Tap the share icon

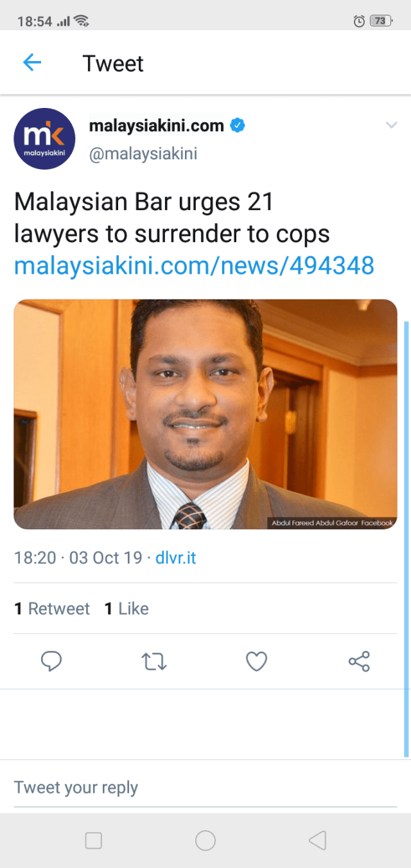coord(359,661)
